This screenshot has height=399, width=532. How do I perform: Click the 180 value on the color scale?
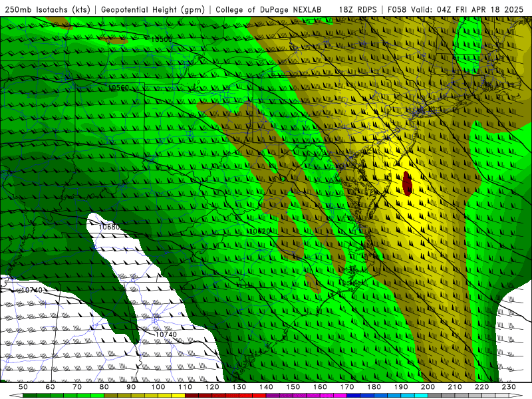pyautogui.click(x=374, y=387)
